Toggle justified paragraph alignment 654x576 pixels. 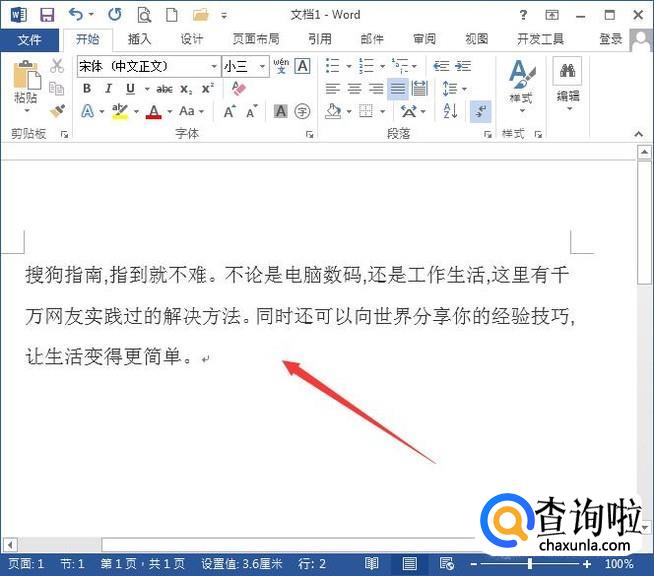click(397, 89)
